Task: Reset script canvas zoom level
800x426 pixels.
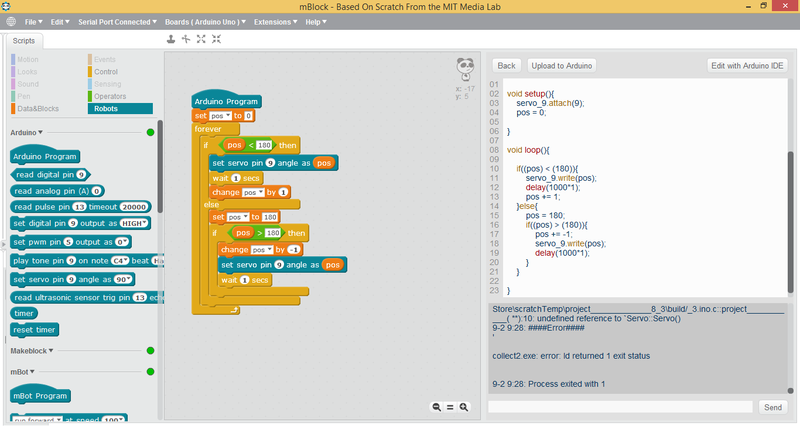Action: tap(450, 407)
